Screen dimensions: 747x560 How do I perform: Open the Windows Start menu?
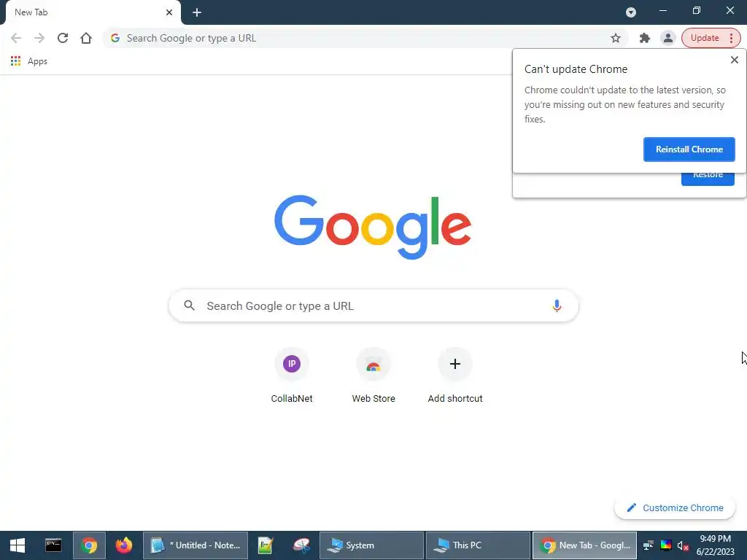[18, 545]
